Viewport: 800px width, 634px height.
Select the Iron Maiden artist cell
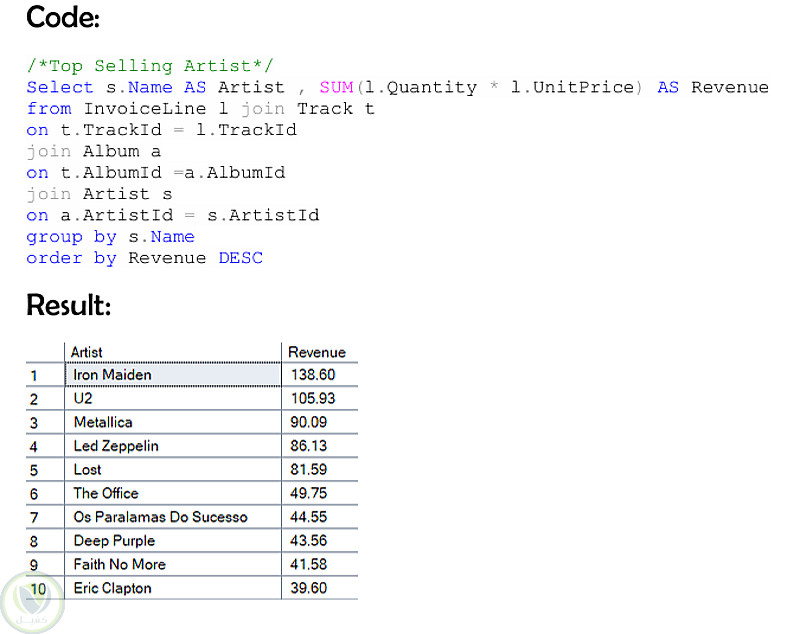pyautogui.click(x=173, y=375)
